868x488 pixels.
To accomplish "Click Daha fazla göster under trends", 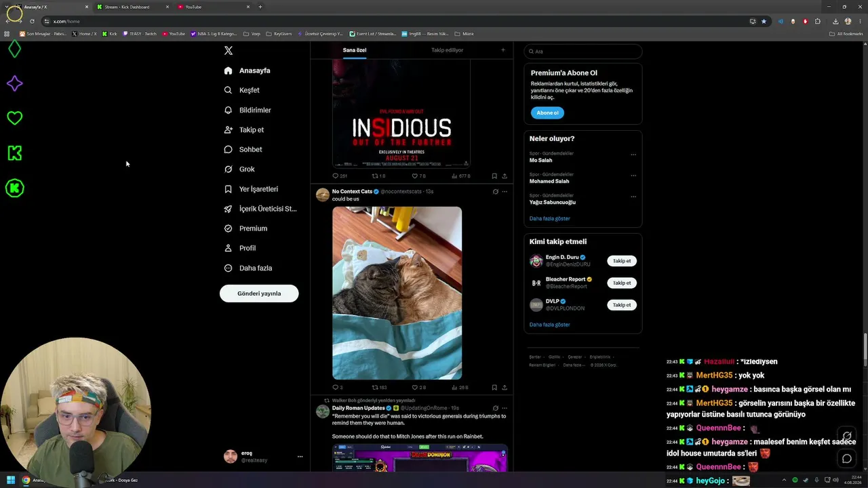I will [x=550, y=219].
